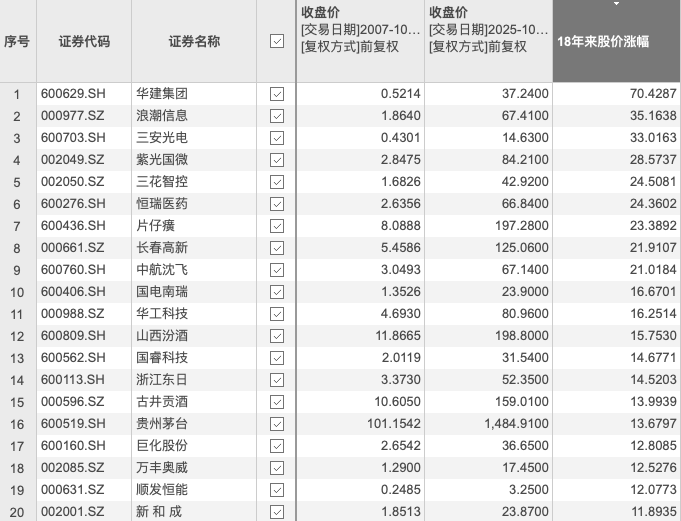Select the stock name 古井贡酒
Image resolution: width=681 pixels, height=521 pixels.
[x=162, y=402]
